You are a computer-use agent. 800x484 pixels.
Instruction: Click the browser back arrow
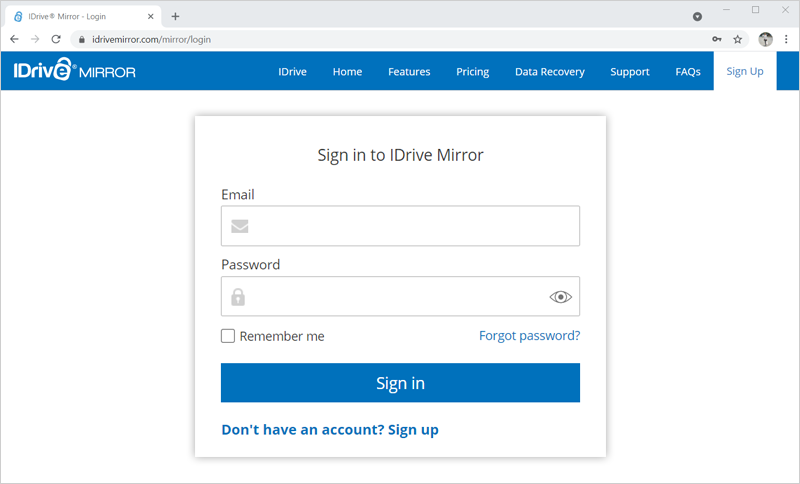(x=14, y=39)
